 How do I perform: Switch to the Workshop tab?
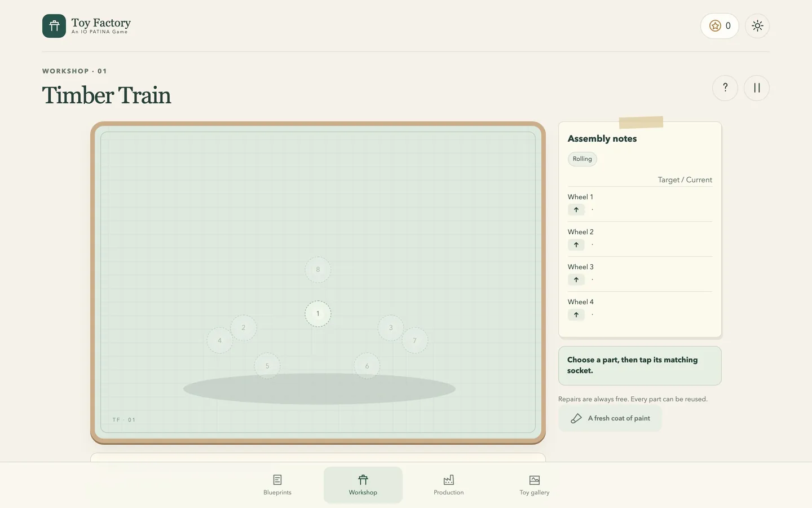tap(363, 485)
